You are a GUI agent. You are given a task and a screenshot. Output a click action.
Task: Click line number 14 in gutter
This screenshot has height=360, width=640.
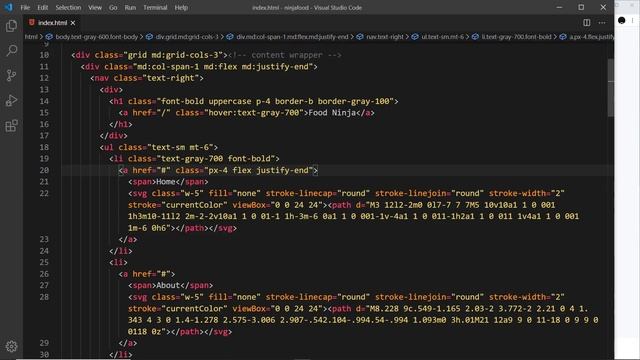pyautogui.click(x=44, y=101)
